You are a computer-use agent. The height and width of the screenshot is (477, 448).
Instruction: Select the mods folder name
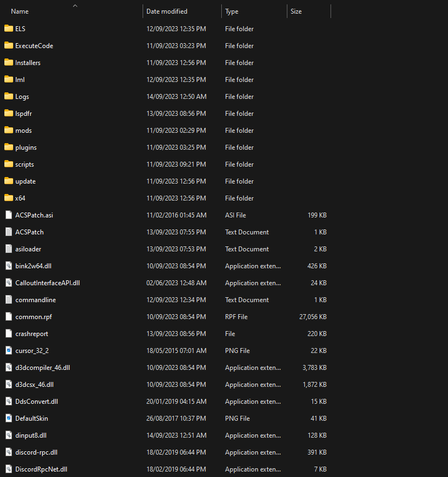pos(23,130)
